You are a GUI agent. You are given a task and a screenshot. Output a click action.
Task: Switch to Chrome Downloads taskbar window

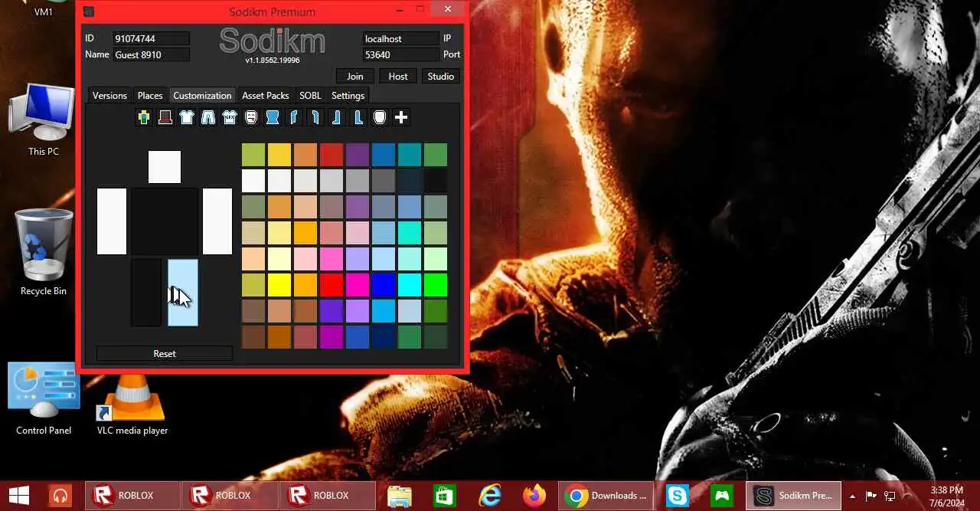tap(606, 496)
